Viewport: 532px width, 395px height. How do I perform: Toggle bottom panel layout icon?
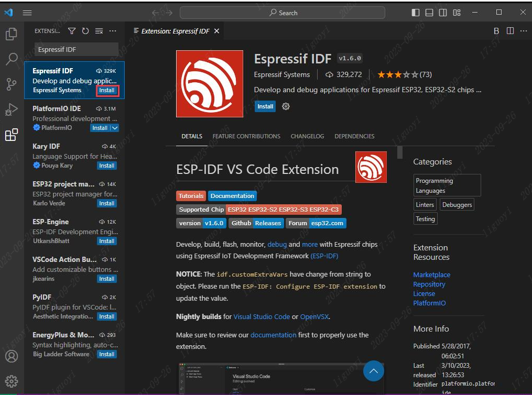point(429,13)
